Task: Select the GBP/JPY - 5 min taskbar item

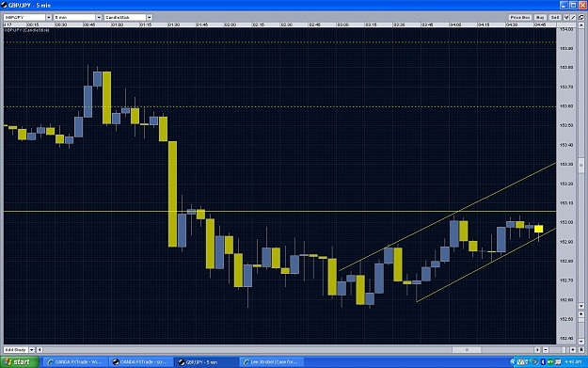Action: point(206,362)
